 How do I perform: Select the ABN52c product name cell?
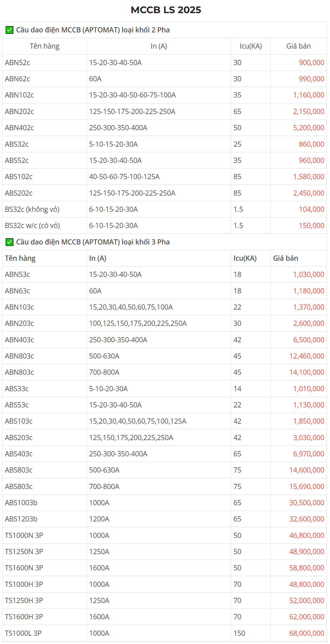coord(17,63)
